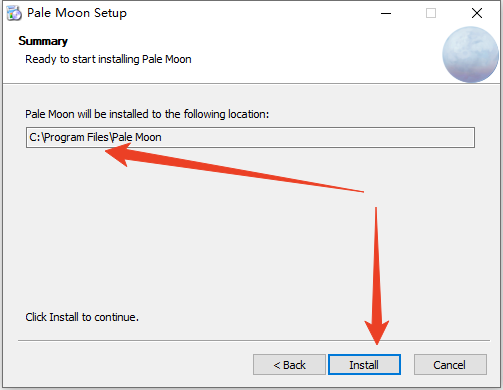This screenshot has width=503, height=390.
Task: Abort setup using the Cancel button
Action: pyautogui.click(x=450, y=365)
